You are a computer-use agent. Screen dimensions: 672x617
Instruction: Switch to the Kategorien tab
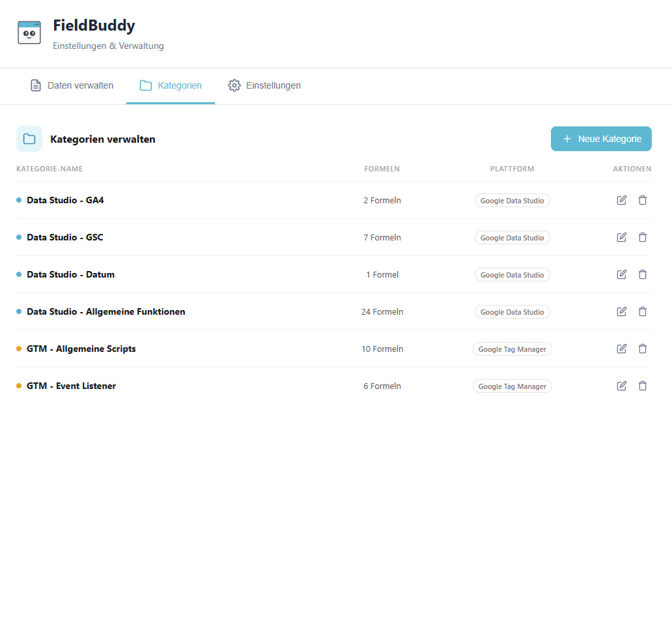[x=171, y=85]
